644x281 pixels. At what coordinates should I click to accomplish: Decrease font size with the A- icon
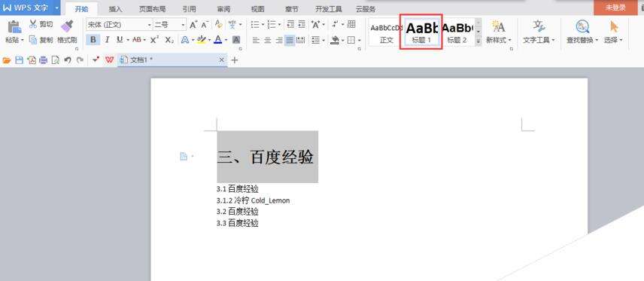point(205,25)
